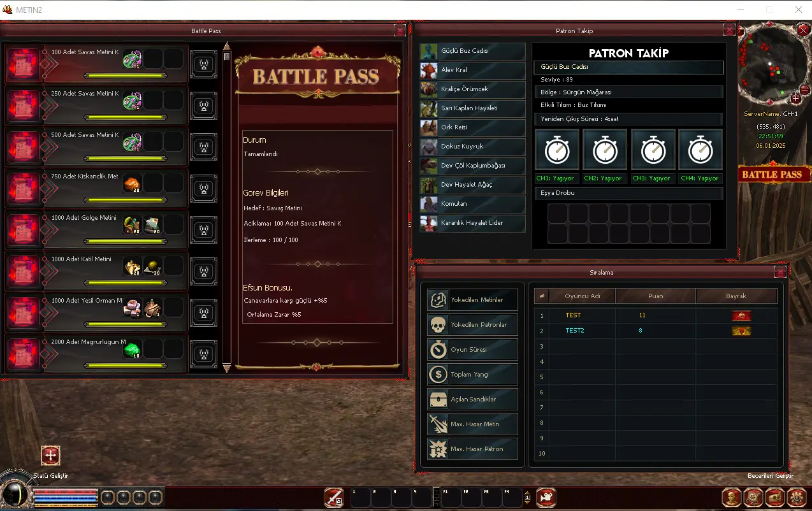812x511 pixels.
Task: Select the orange ore reward of 750 Adet mission
Action: [x=132, y=184]
